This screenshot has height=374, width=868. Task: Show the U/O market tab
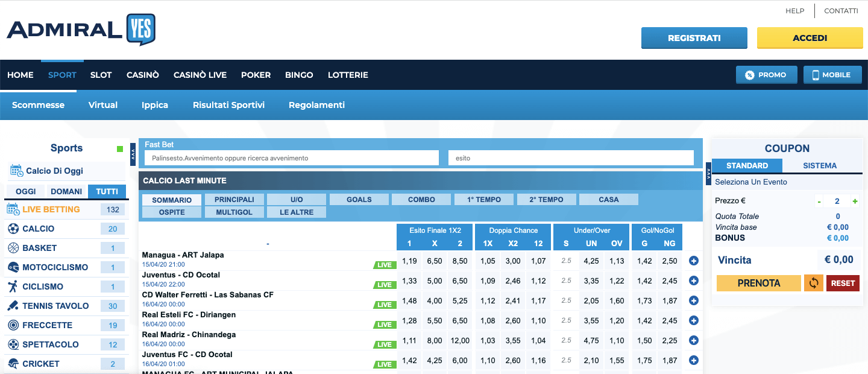pyautogui.click(x=297, y=200)
